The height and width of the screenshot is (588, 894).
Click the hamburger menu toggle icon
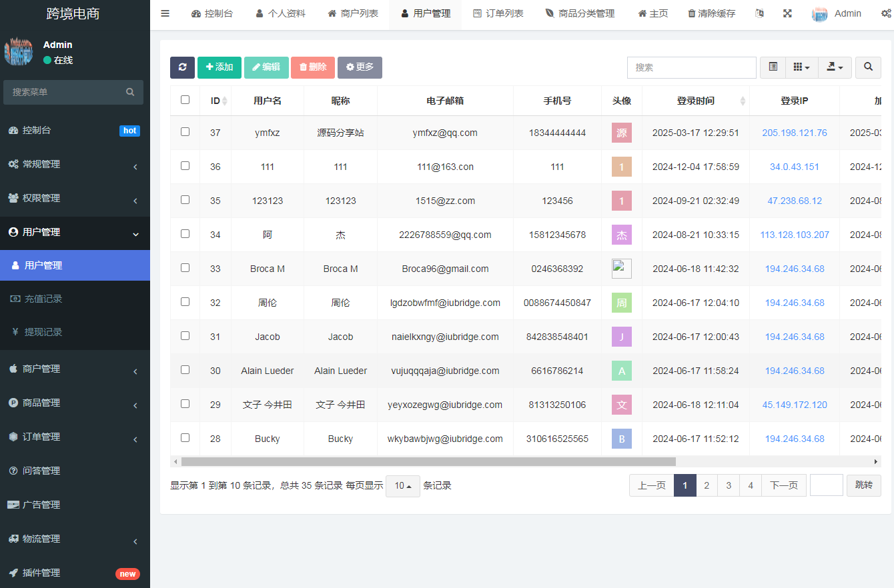pyautogui.click(x=165, y=13)
